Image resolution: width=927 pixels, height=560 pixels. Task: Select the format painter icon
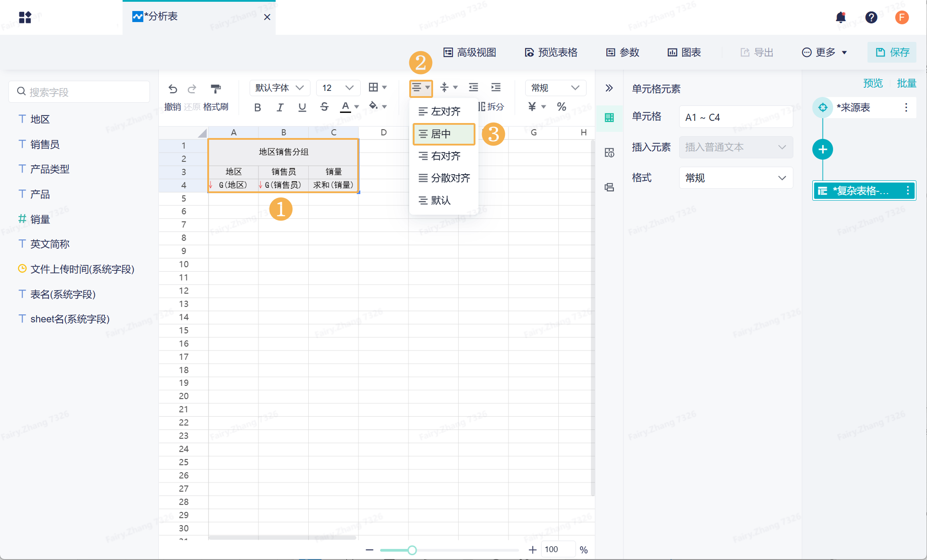[216, 89]
